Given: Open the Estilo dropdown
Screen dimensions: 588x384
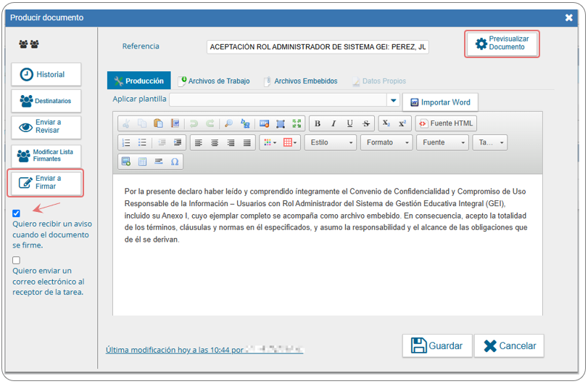Looking at the screenshot, I should click(331, 143).
